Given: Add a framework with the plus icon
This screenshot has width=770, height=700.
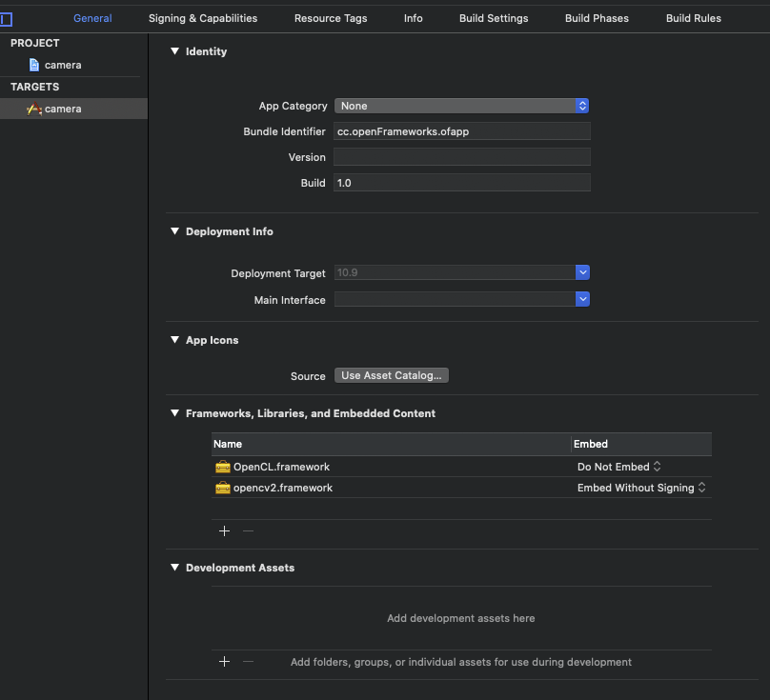Looking at the screenshot, I should pos(225,531).
